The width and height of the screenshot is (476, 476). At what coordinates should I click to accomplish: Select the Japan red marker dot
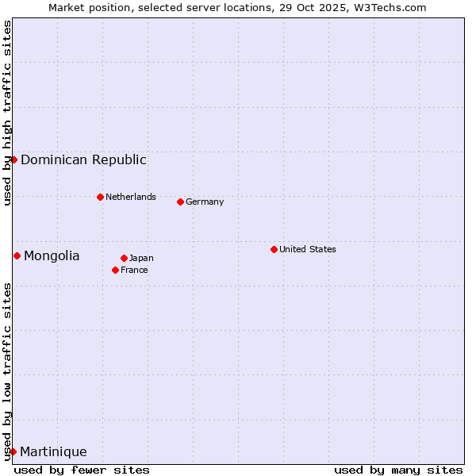click(x=124, y=258)
